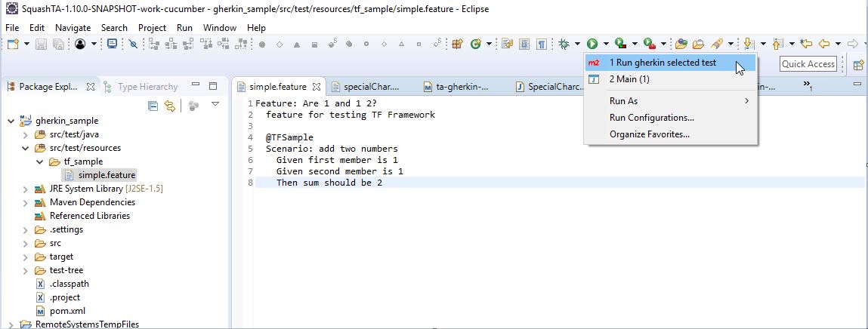Close the Package Explorer view tab
The width and height of the screenshot is (868, 329).
[91, 87]
